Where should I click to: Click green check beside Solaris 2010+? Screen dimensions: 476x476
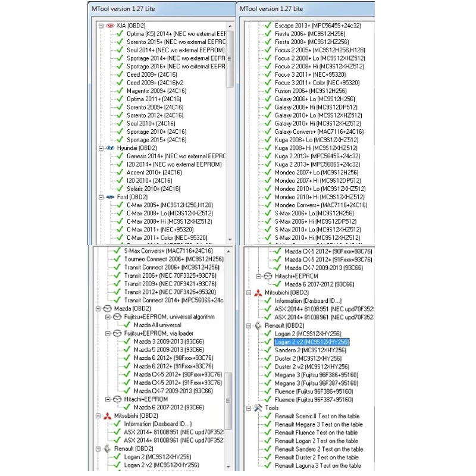pos(120,189)
